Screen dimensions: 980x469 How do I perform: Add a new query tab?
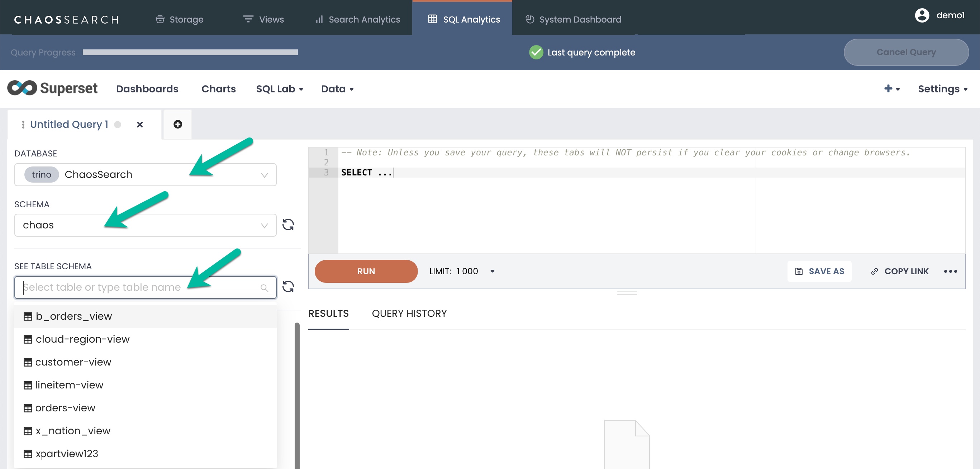(x=178, y=124)
